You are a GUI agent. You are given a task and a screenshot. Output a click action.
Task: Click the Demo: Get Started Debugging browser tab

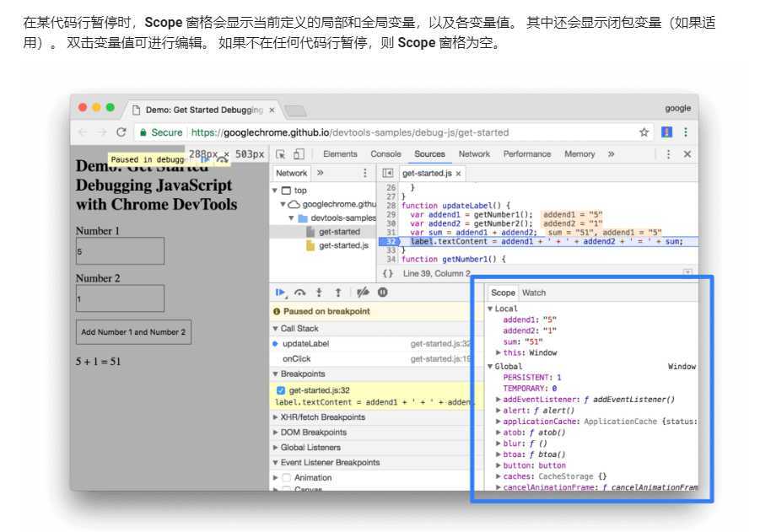204,110
